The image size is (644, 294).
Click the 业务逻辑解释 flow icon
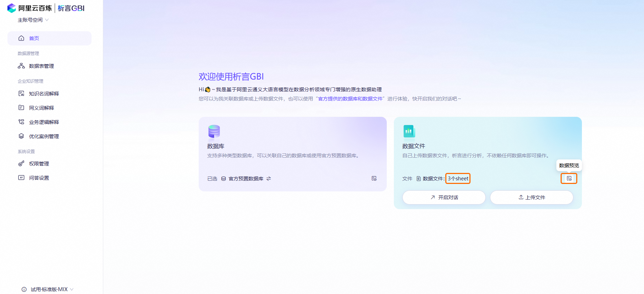[x=21, y=122]
